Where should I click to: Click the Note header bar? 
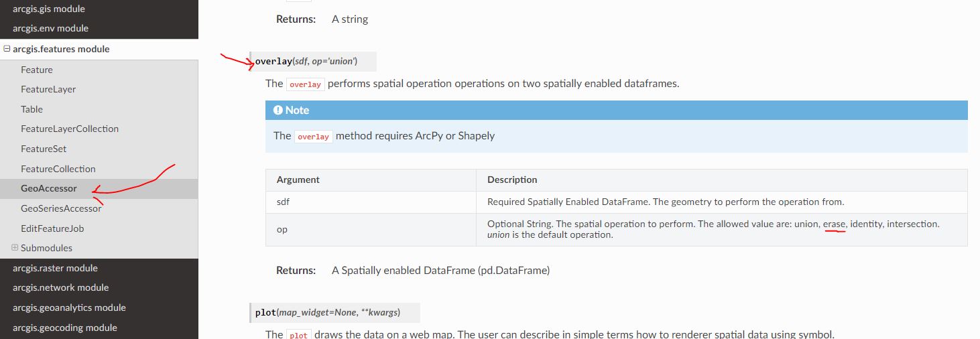click(x=617, y=110)
